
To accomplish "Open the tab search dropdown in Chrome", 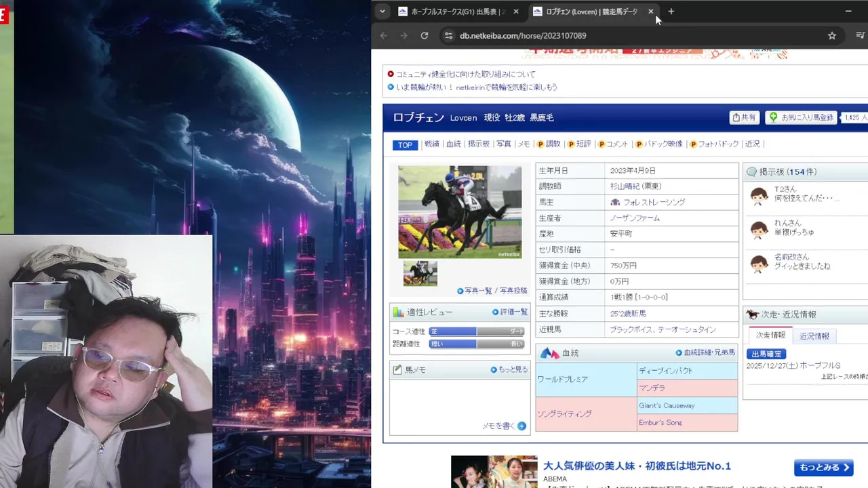I will click(x=382, y=12).
